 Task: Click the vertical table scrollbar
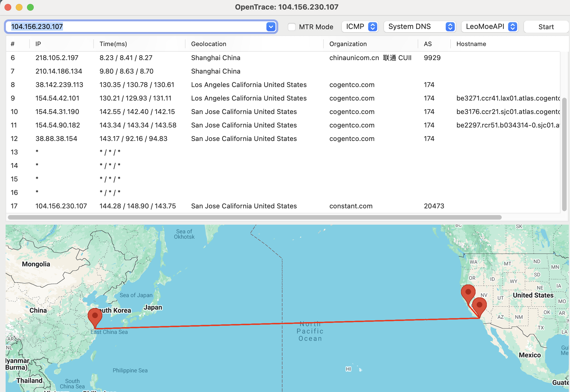[564, 154]
